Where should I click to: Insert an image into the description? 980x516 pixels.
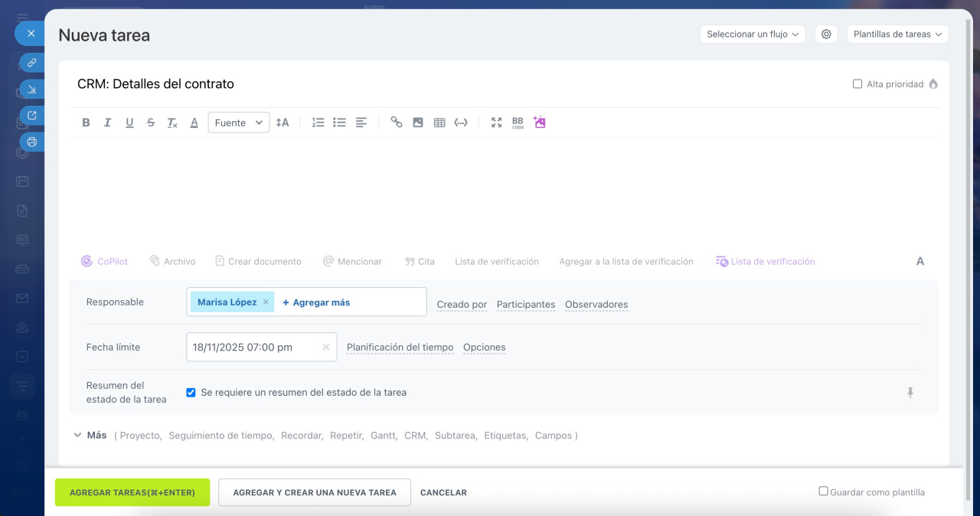tap(418, 122)
